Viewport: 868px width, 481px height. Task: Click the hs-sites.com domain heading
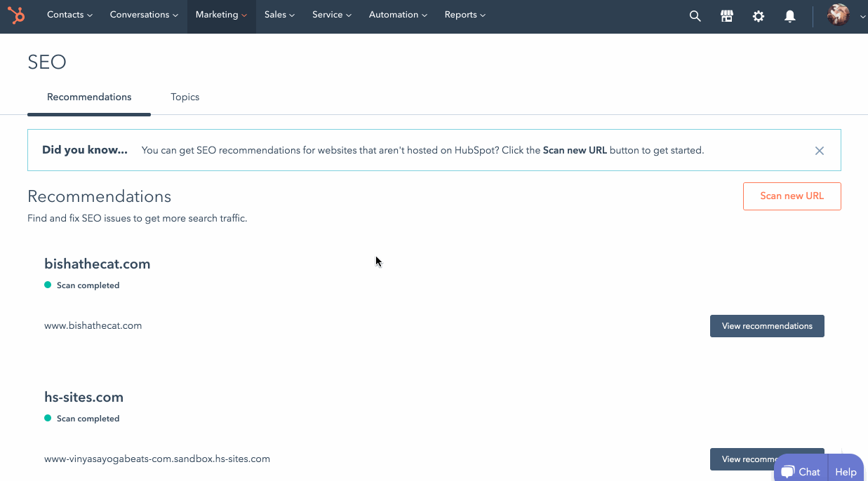click(84, 398)
